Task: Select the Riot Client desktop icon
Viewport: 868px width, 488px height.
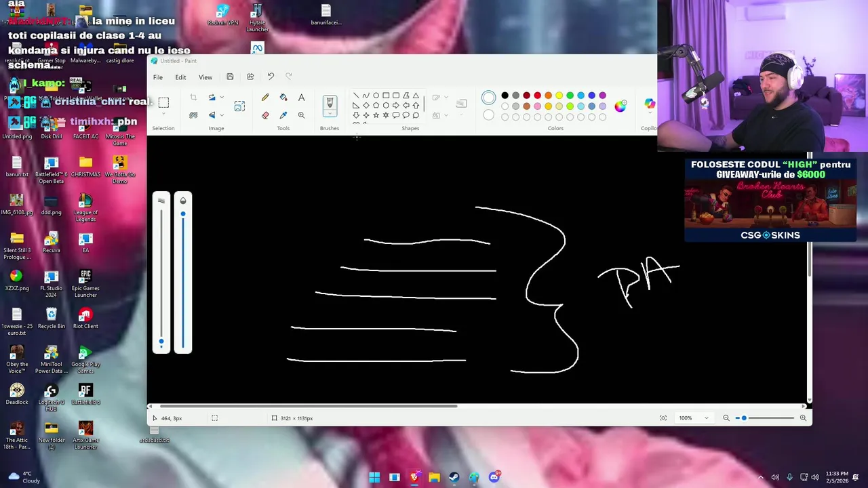Action: pyautogui.click(x=85, y=319)
